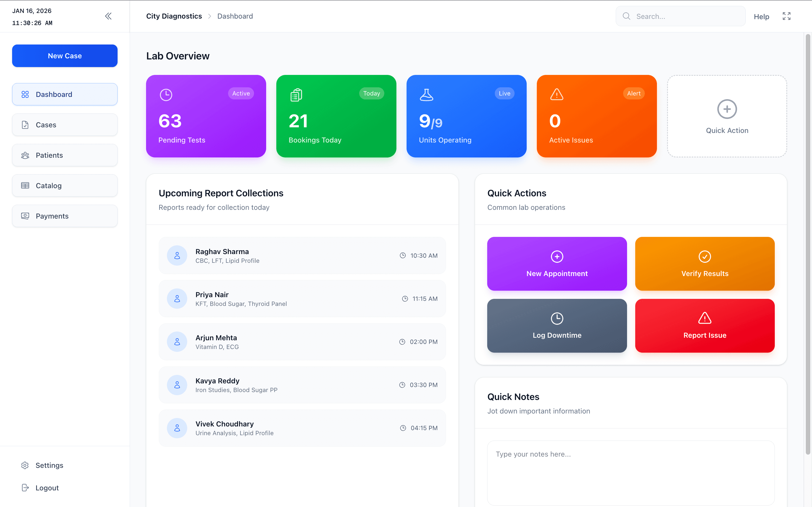Click the New Appointment quick action
This screenshot has width=812, height=507.
pyautogui.click(x=557, y=264)
